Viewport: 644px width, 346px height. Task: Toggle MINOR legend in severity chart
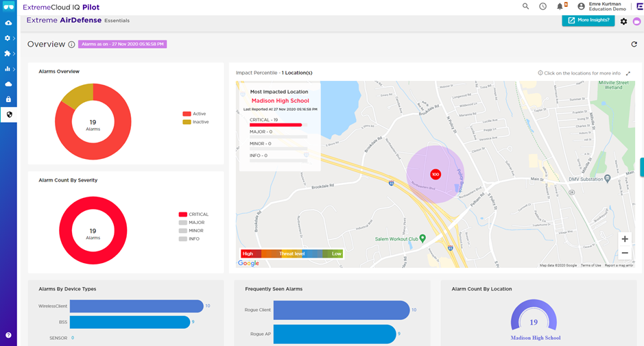(191, 231)
